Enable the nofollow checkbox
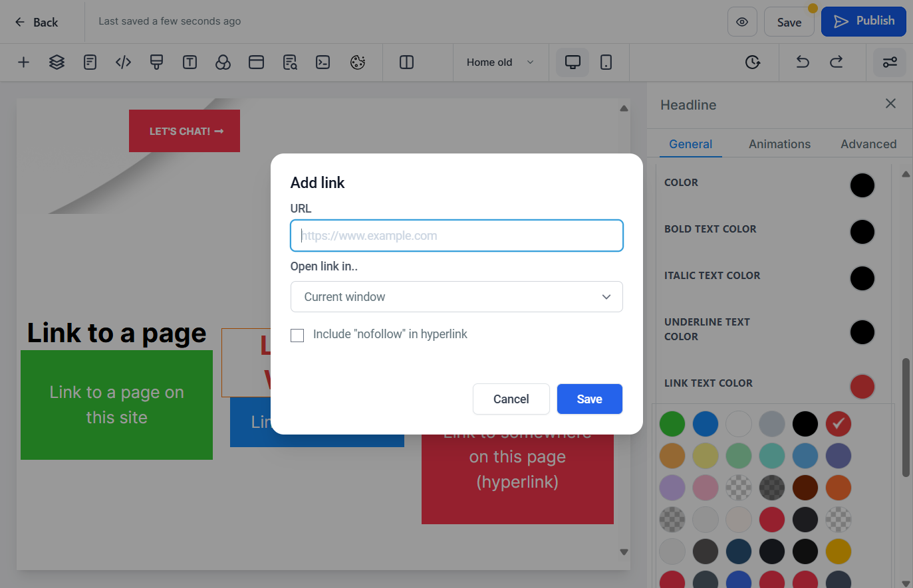913x588 pixels. [297, 335]
